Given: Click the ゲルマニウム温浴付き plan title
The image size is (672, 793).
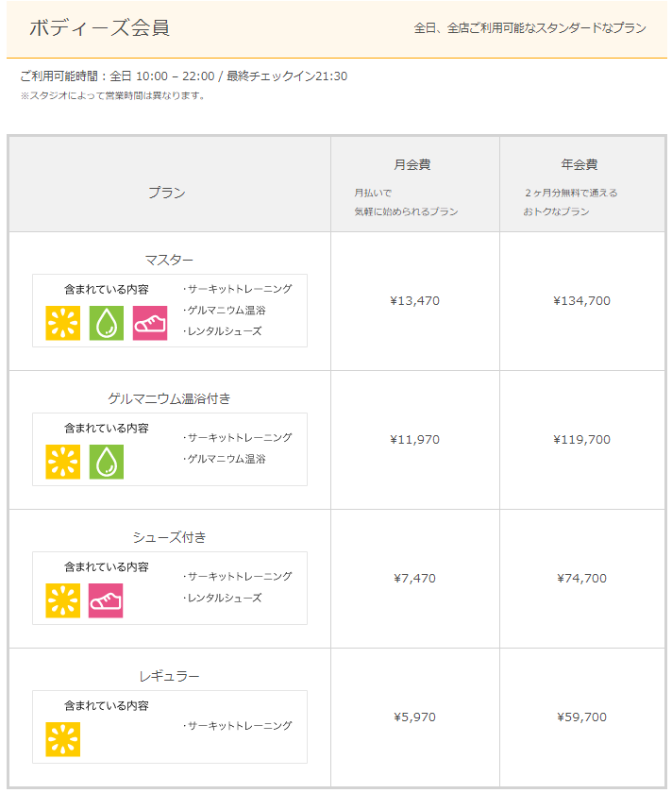Looking at the screenshot, I should coord(169,398).
